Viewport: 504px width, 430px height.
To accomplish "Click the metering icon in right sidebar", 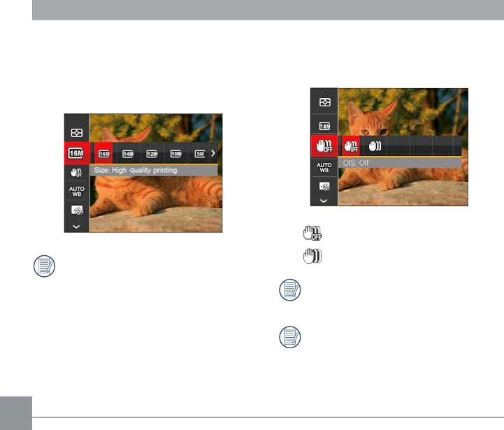I will click(324, 102).
